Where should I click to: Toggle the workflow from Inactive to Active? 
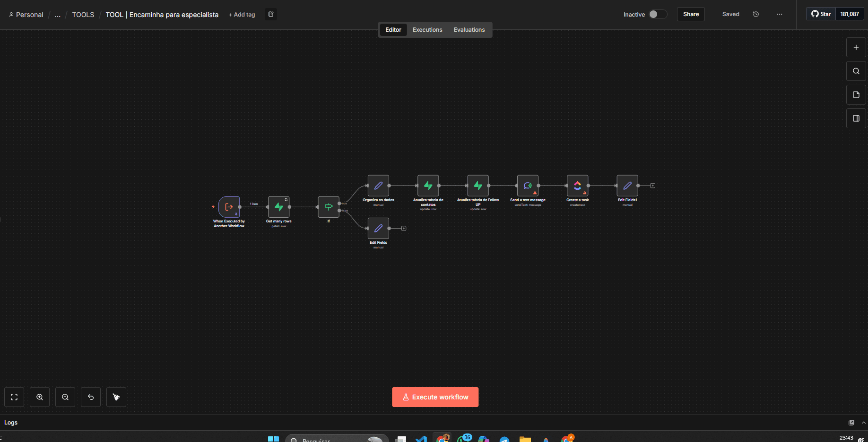tap(657, 14)
